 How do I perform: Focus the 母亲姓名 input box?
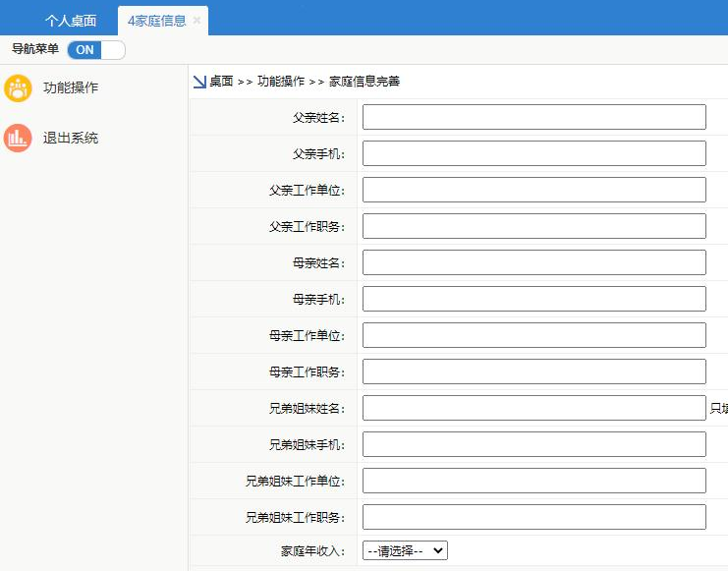point(533,262)
